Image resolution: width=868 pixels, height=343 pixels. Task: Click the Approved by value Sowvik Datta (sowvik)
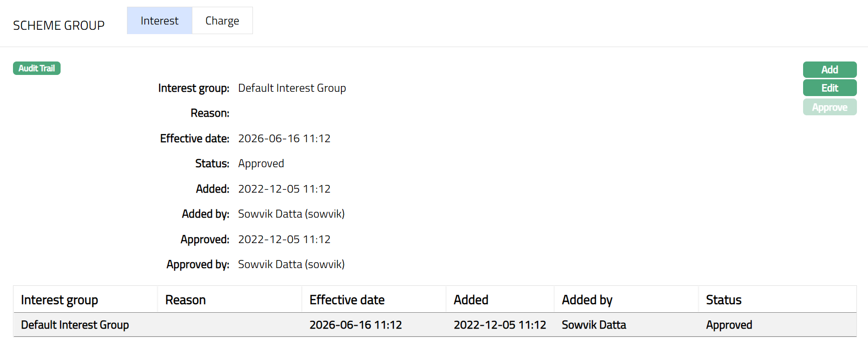click(291, 264)
